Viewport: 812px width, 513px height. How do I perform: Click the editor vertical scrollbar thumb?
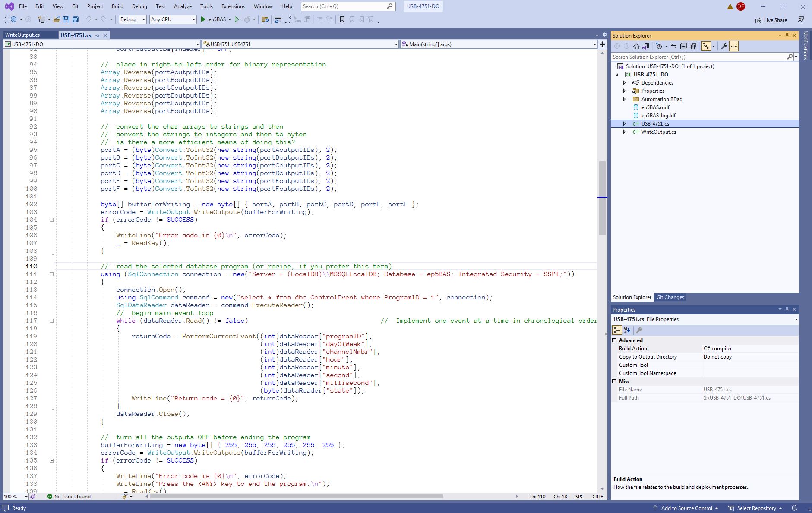click(x=602, y=197)
